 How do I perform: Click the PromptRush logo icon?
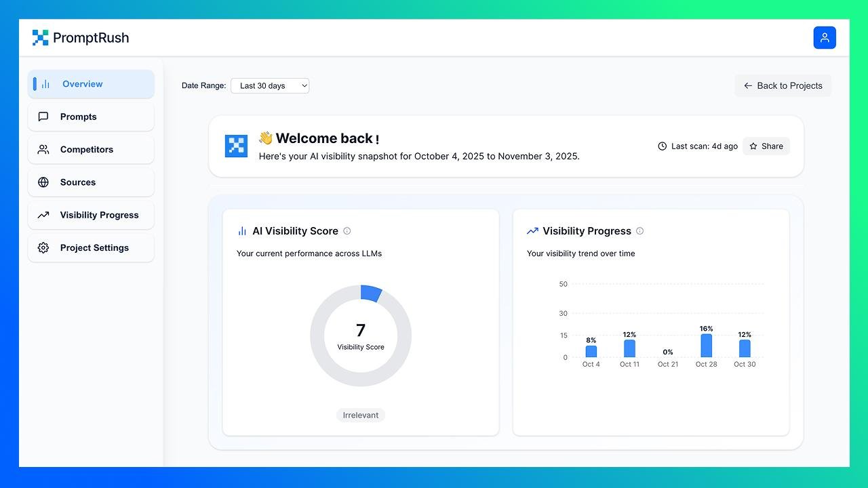(40, 38)
